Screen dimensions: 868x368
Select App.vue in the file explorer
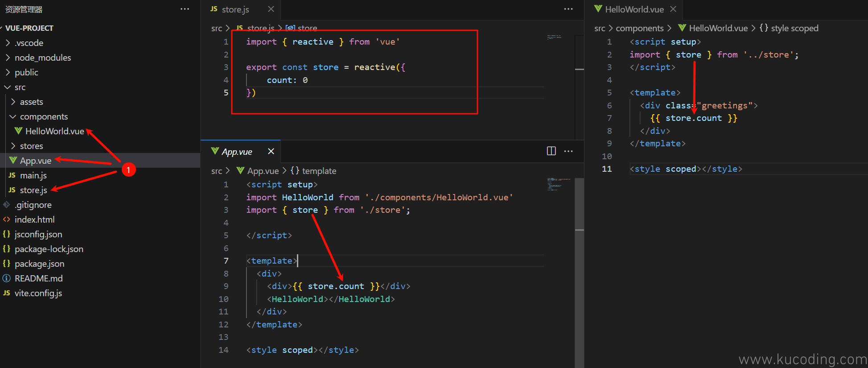click(x=36, y=161)
